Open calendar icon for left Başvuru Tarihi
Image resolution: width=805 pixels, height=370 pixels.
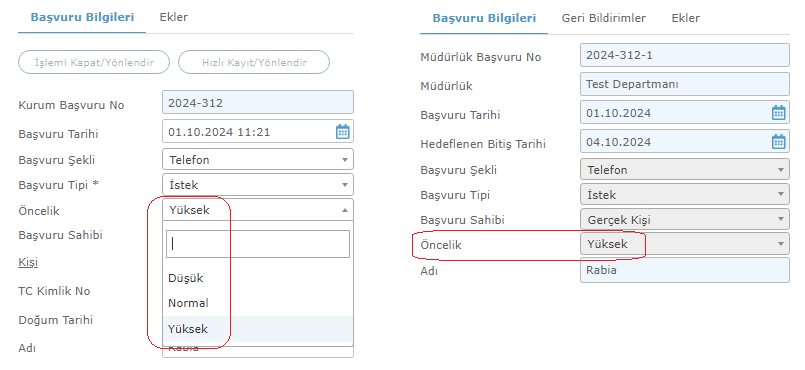tap(342, 132)
